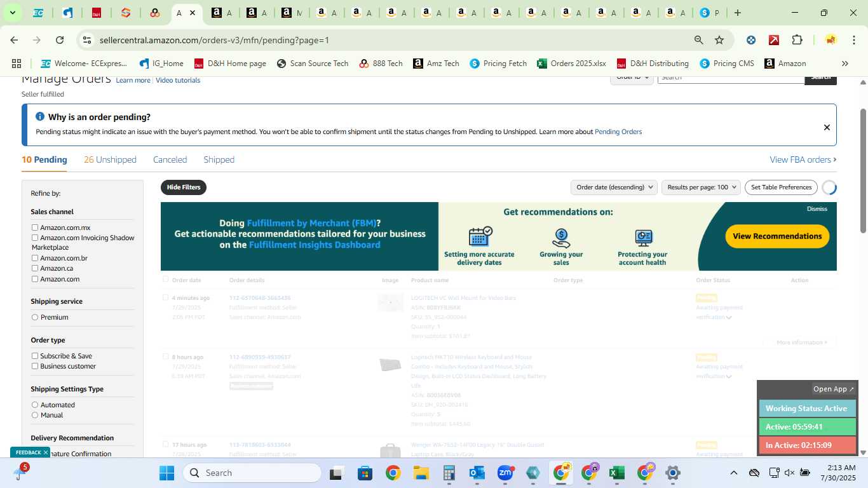Screen dimensions: 868x488
Task: Open Calculator from the taskbar
Action: click(449, 473)
